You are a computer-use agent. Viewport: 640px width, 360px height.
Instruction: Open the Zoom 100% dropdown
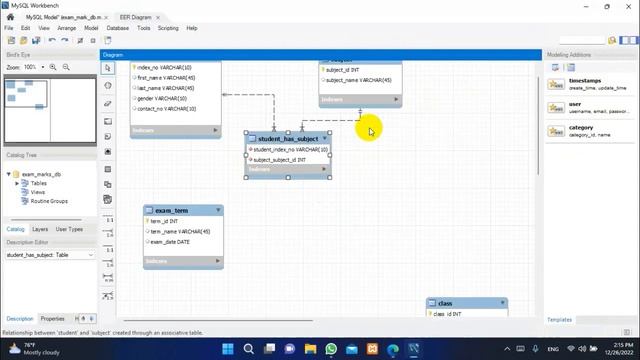[42, 67]
